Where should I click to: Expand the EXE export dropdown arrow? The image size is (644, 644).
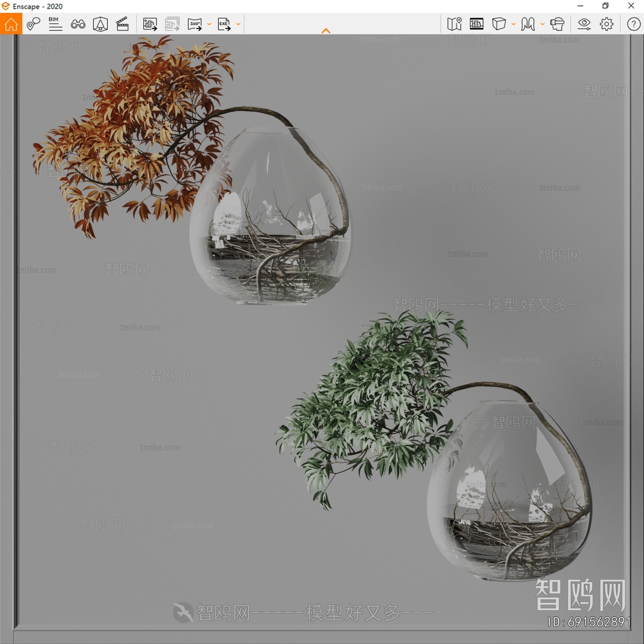coord(238,25)
